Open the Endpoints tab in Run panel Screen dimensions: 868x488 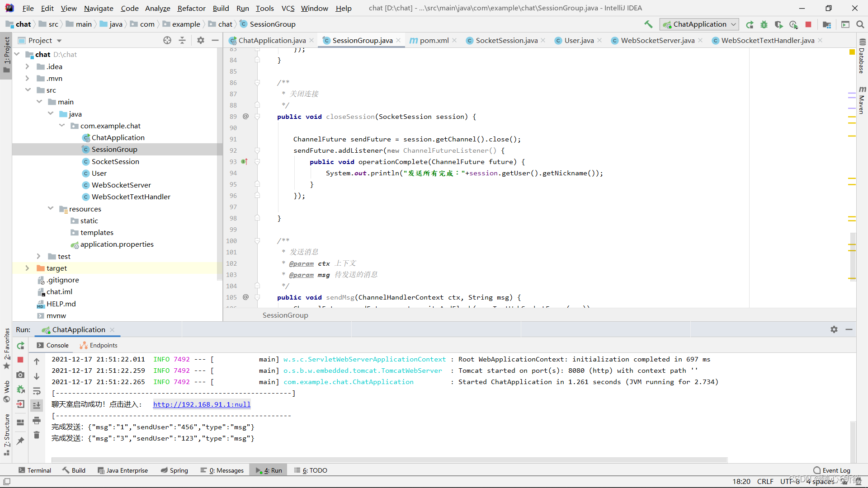click(x=99, y=345)
